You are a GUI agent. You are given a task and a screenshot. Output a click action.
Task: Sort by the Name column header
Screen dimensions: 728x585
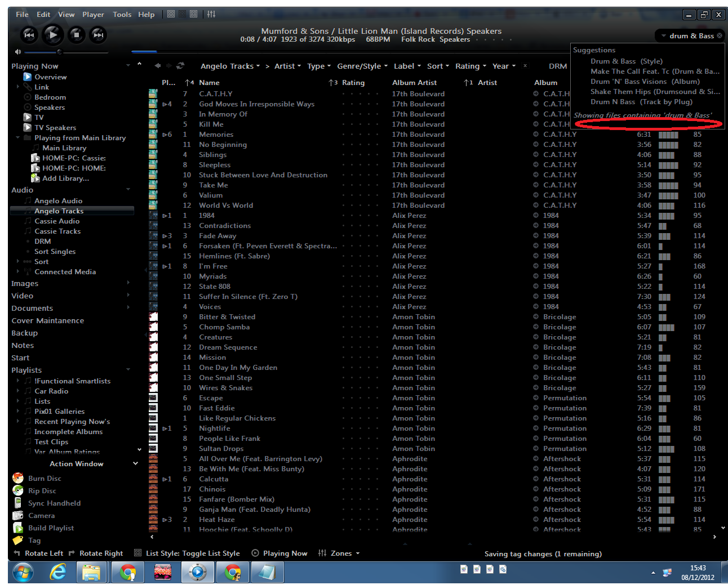click(x=209, y=83)
